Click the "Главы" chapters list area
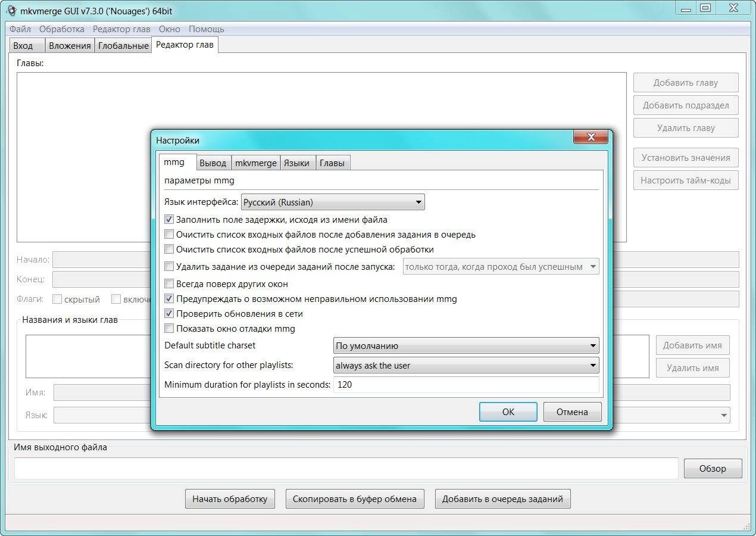This screenshot has width=756, height=536. pos(321,157)
